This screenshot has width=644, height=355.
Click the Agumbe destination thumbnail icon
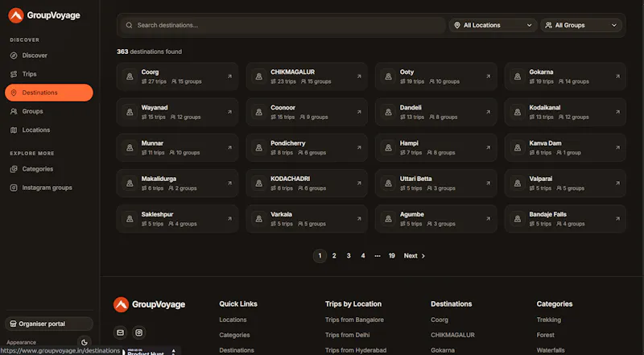click(388, 219)
